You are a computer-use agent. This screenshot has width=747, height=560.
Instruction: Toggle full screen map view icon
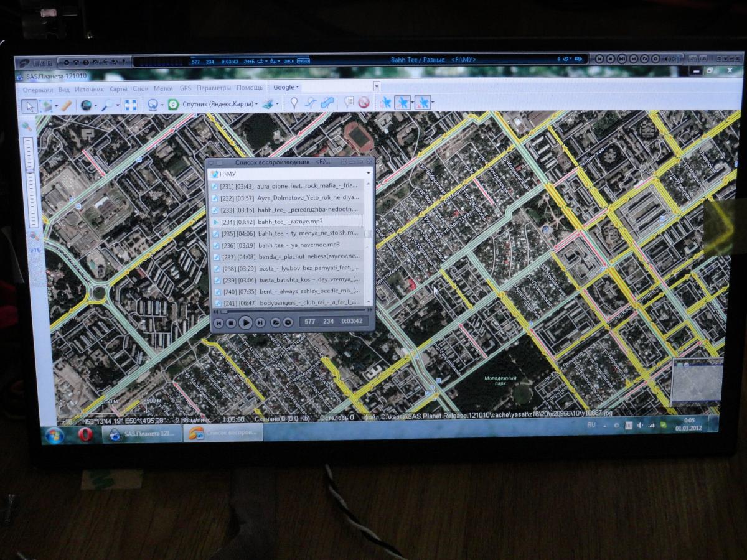[131, 105]
